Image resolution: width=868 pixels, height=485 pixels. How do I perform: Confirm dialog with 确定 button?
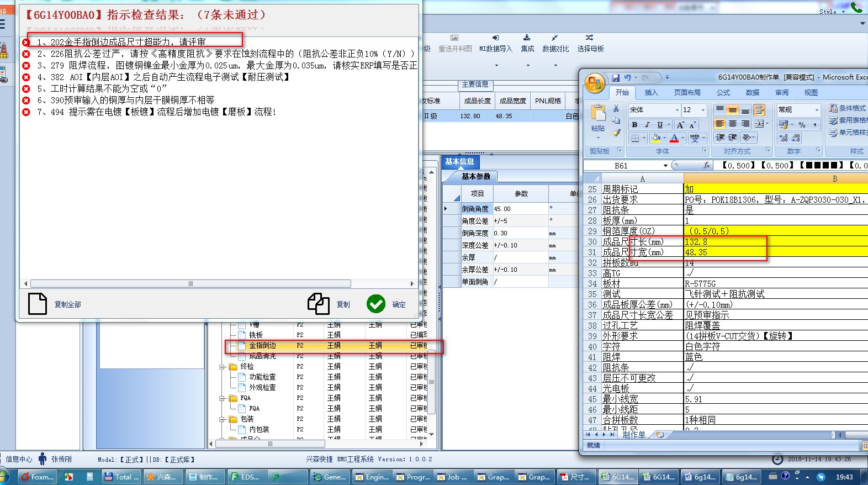tap(387, 304)
